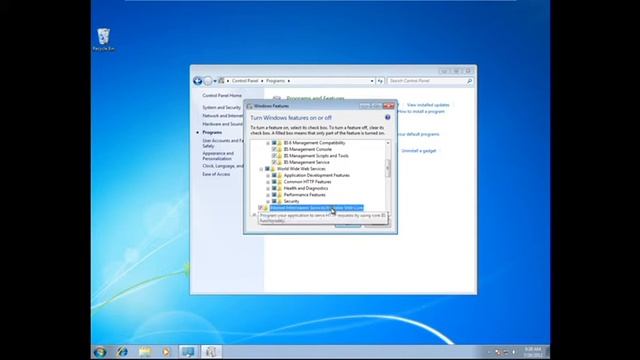Select the highlighted Internet Information Services row
The image size is (640, 360).
[x=316, y=208]
